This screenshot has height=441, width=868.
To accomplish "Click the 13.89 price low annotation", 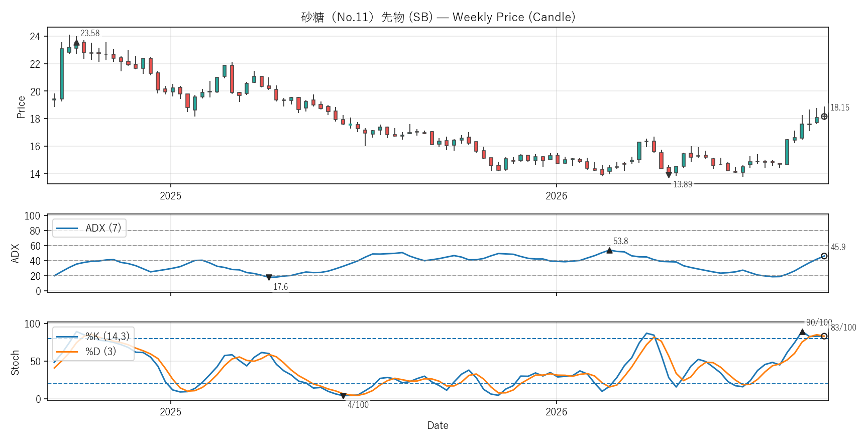I will [683, 184].
